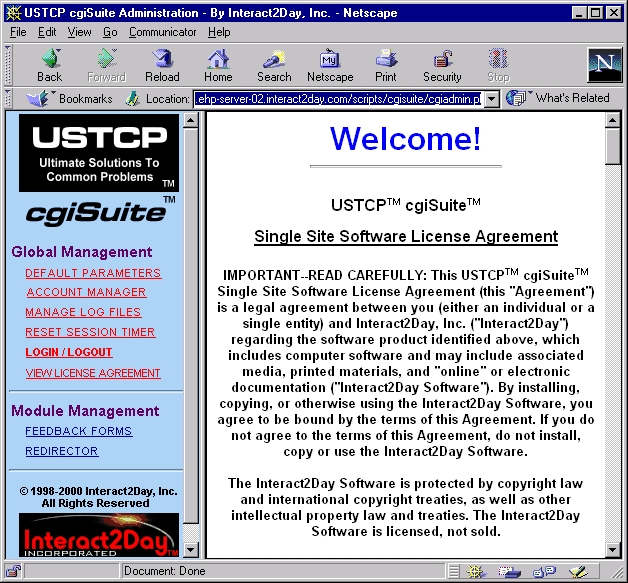
Task: Click the Stop toolbar button
Action: [498, 65]
